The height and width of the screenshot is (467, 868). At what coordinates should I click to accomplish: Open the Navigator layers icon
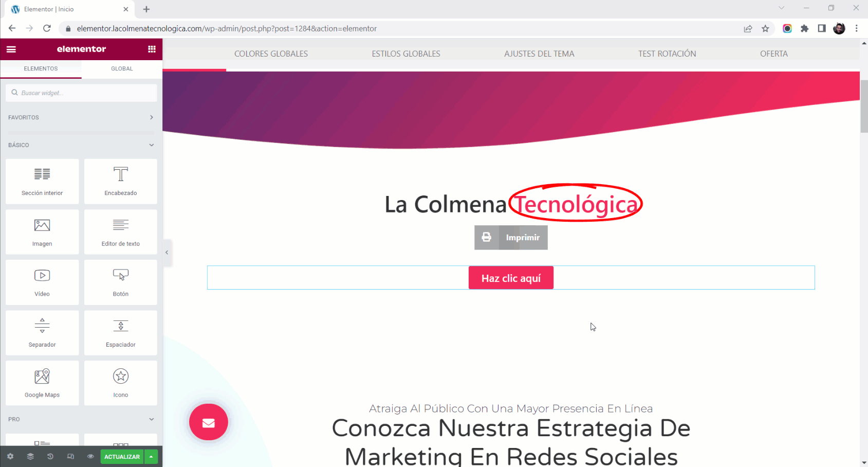pyautogui.click(x=30, y=457)
